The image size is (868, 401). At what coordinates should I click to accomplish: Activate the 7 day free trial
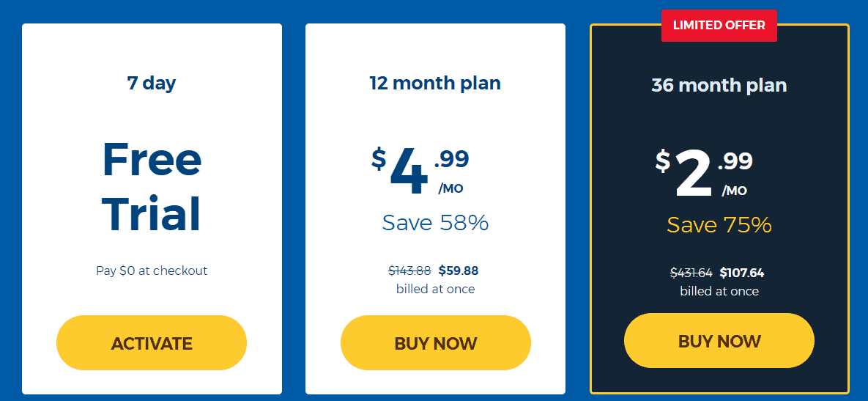tap(152, 343)
